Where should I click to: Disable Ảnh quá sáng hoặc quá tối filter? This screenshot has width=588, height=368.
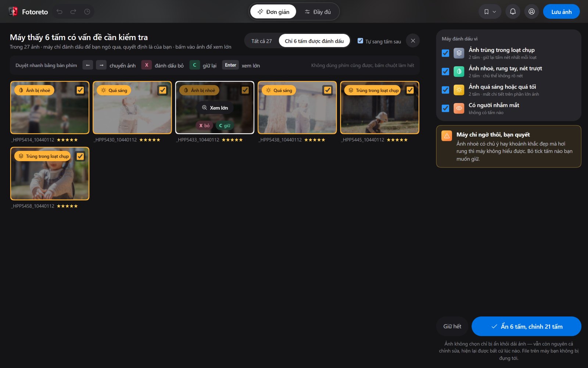pos(445,90)
